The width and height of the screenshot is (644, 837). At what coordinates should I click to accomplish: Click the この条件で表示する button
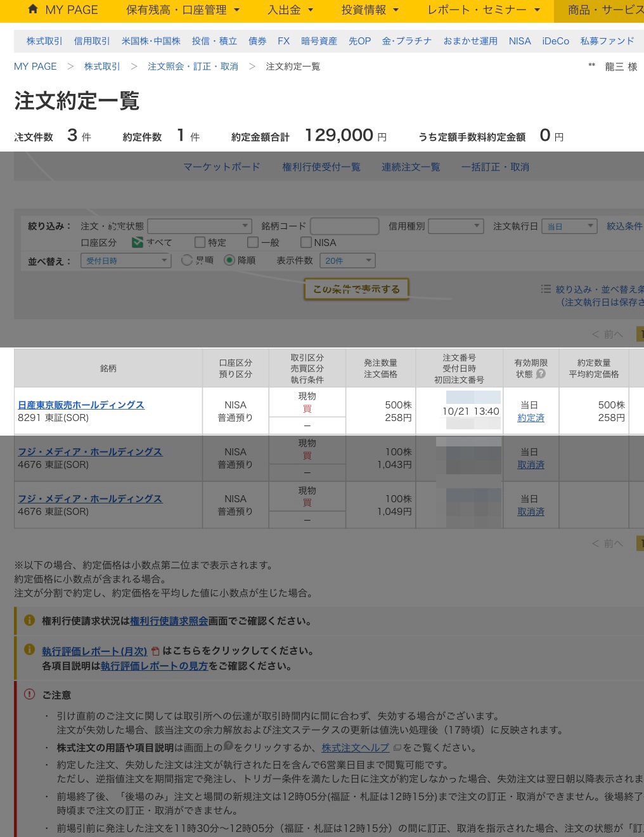pyautogui.click(x=356, y=289)
